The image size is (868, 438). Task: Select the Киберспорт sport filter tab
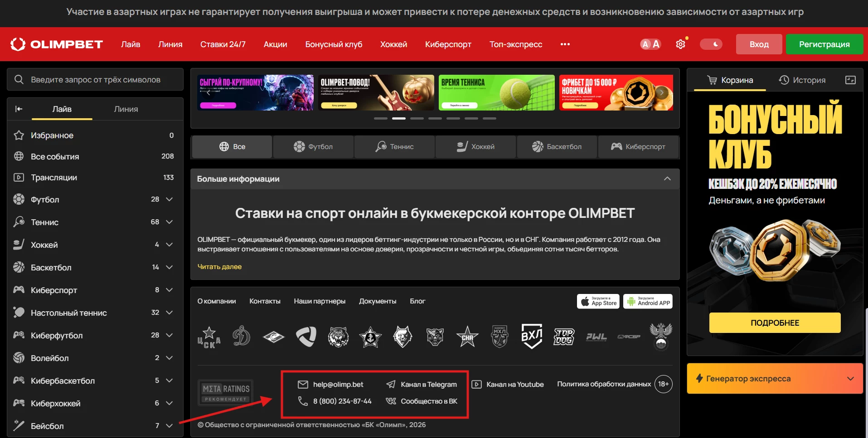click(x=638, y=147)
